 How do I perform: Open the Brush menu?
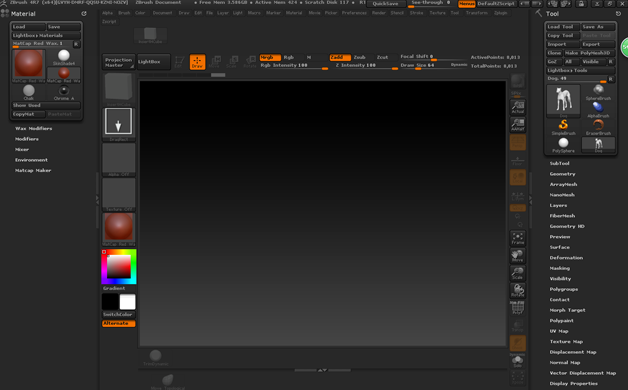pos(124,13)
